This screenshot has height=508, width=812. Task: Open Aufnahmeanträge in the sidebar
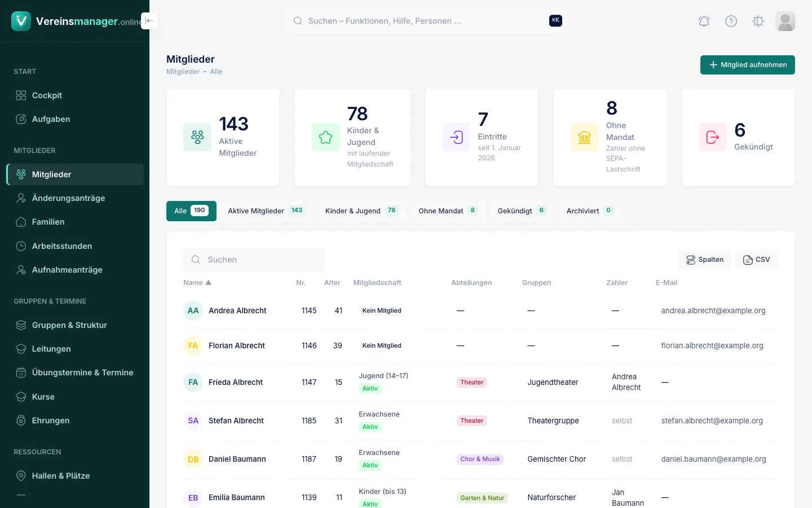tap(75, 270)
